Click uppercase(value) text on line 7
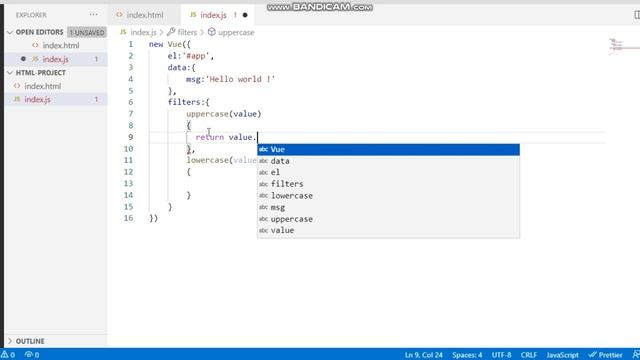The height and width of the screenshot is (360, 640). (224, 114)
